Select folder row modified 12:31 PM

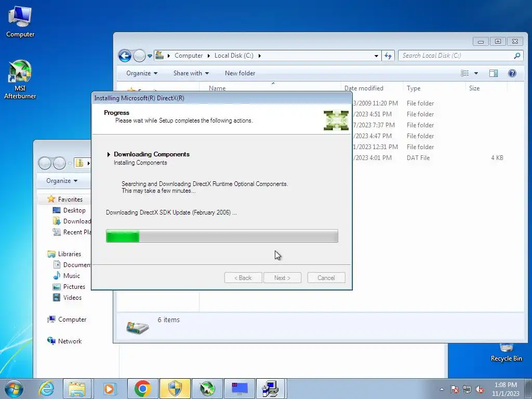[x=429, y=147]
